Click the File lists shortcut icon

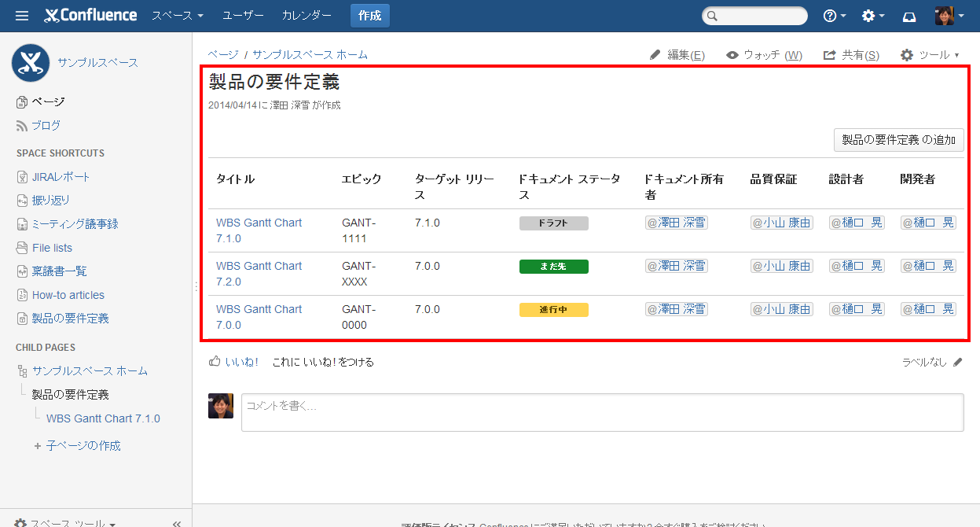(22, 248)
